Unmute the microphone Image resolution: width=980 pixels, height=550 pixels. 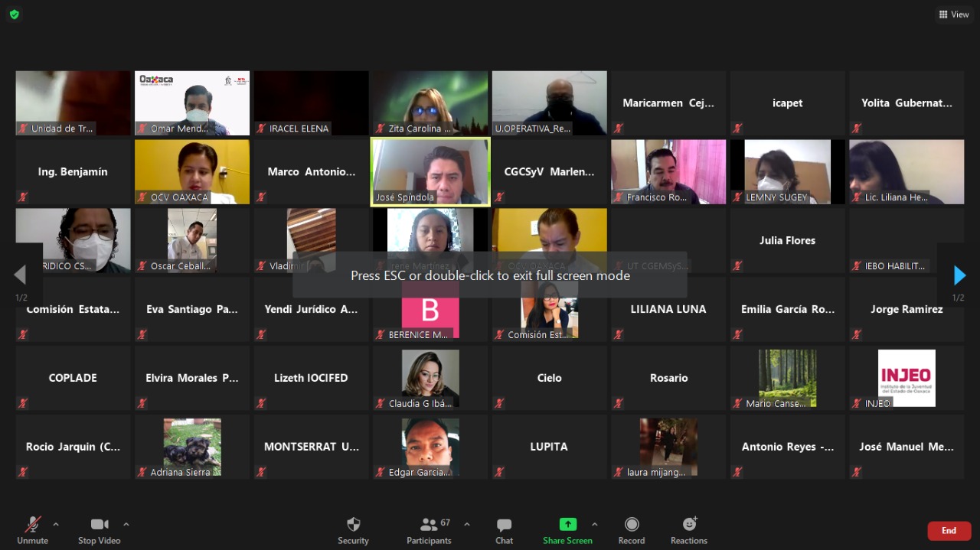(x=33, y=530)
